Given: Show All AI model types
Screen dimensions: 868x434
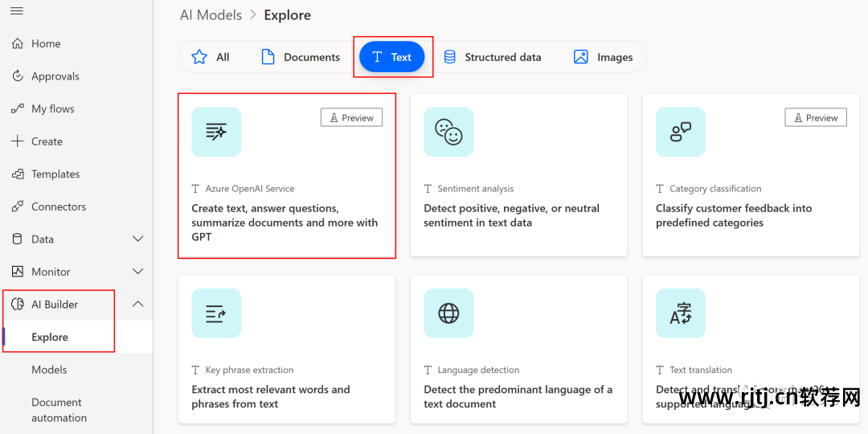Looking at the screenshot, I should pyautogui.click(x=211, y=57).
